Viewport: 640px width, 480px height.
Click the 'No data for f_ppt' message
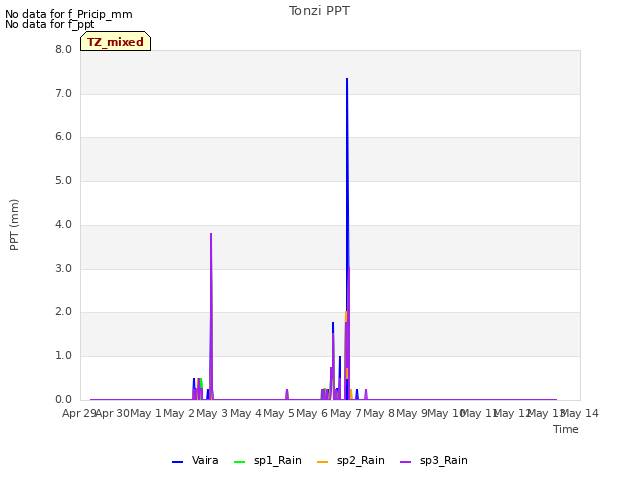[50, 24]
